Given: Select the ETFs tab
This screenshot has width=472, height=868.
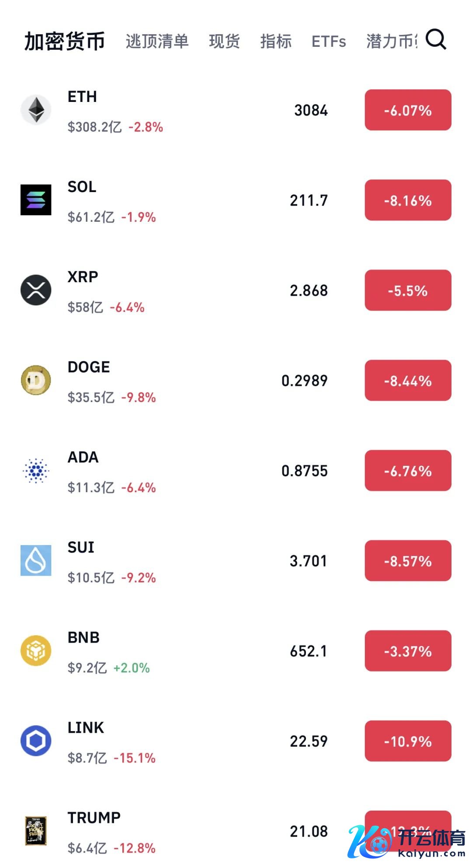Looking at the screenshot, I should pyautogui.click(x=329, y=42).
